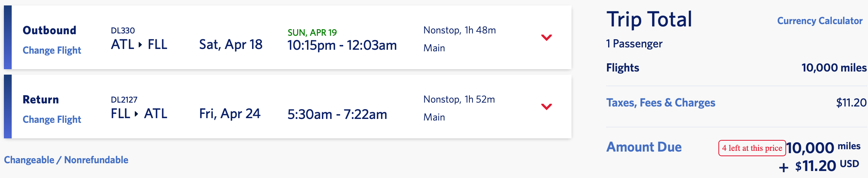This screenshot has width=868, height=178.
Task: Click the green SUN, APR 19 arrival label
Action: click(312, 33)
